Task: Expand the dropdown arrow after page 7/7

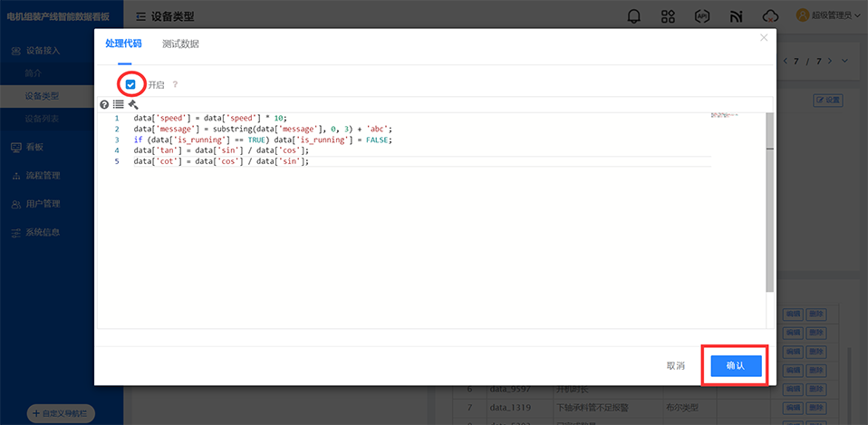Action: (x=844, y=61)
